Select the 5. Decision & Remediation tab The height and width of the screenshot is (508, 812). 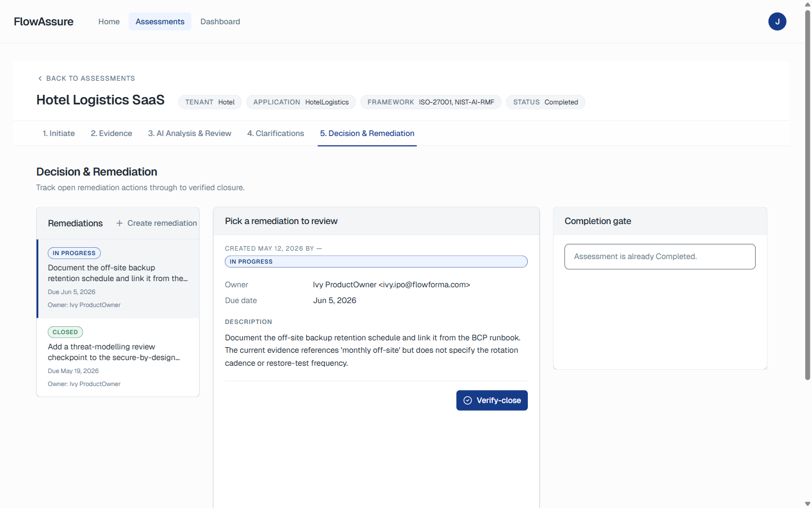click(367, 133)
